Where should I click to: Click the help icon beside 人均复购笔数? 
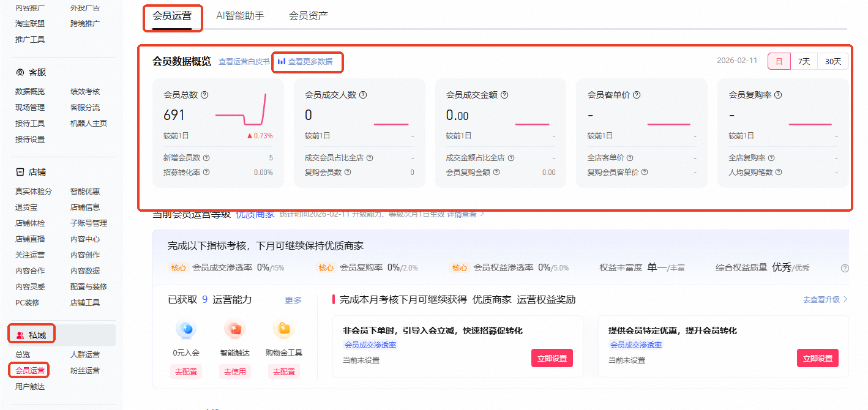click(779, 173)
